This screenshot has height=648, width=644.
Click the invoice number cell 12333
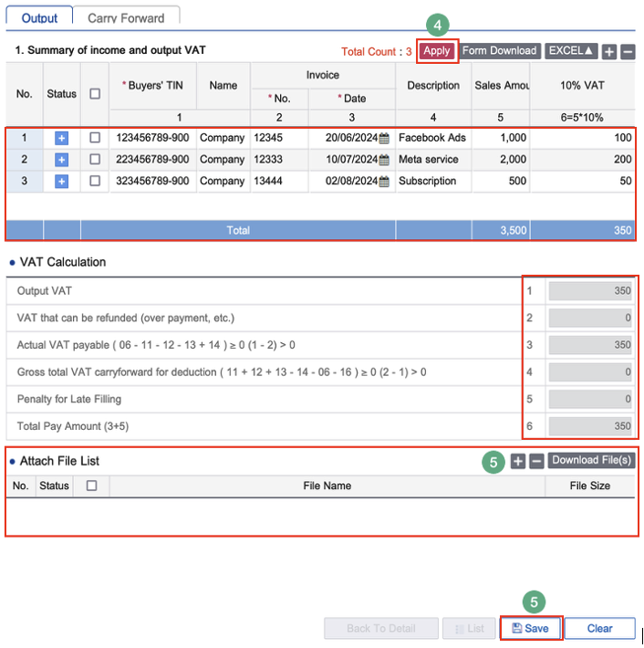coord(280,160)
